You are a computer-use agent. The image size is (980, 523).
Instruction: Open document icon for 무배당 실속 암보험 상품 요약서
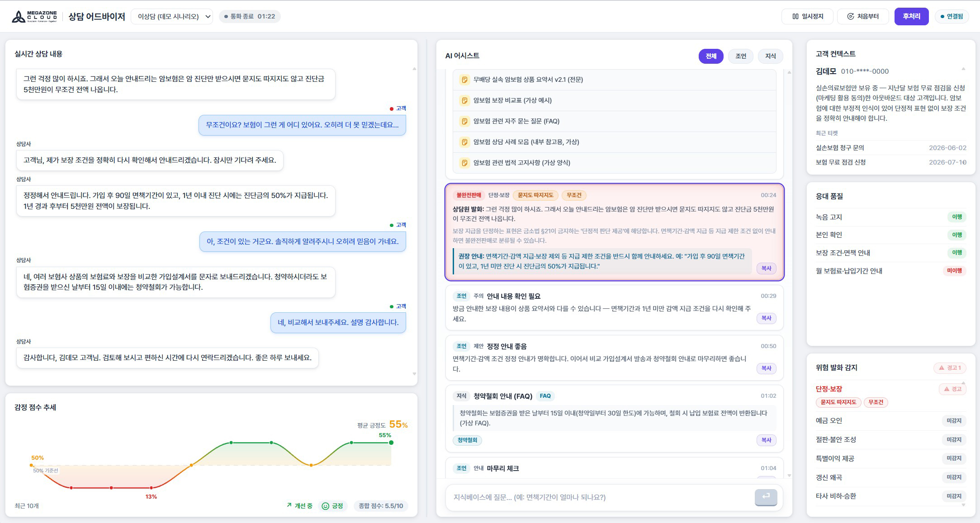point(464,80)
